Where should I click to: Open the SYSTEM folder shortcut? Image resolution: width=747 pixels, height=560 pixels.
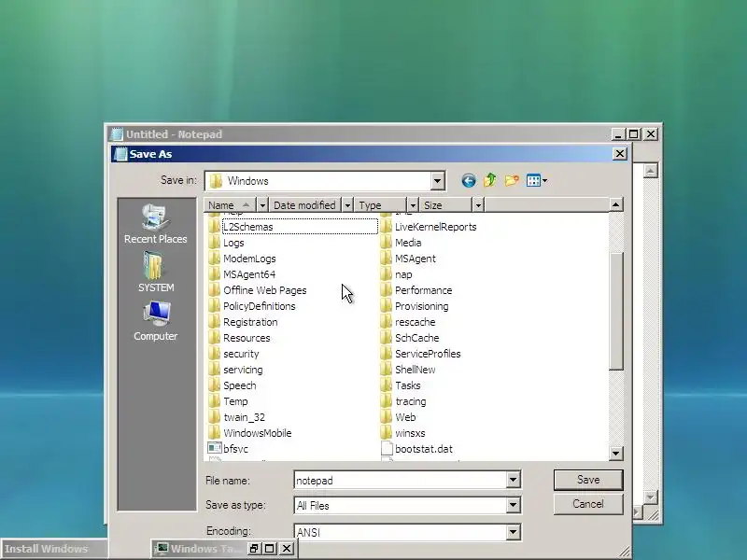click(x=156, y=273)
